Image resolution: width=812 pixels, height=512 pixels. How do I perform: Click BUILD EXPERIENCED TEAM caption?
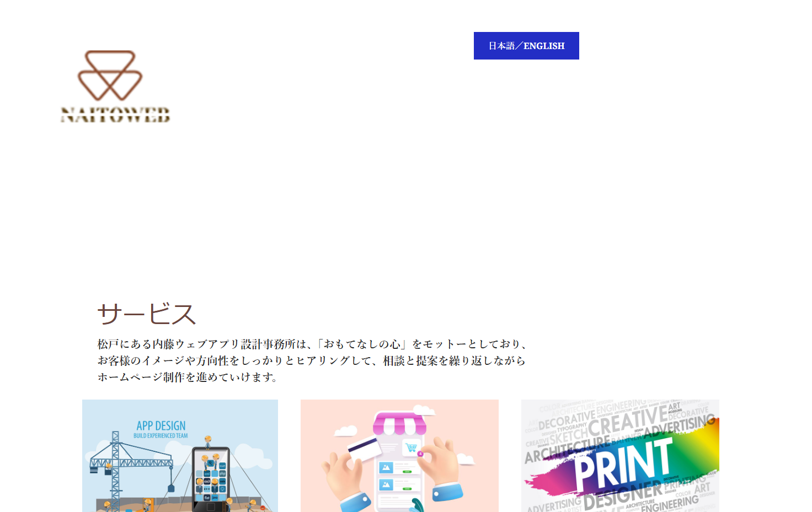(161, 435)
